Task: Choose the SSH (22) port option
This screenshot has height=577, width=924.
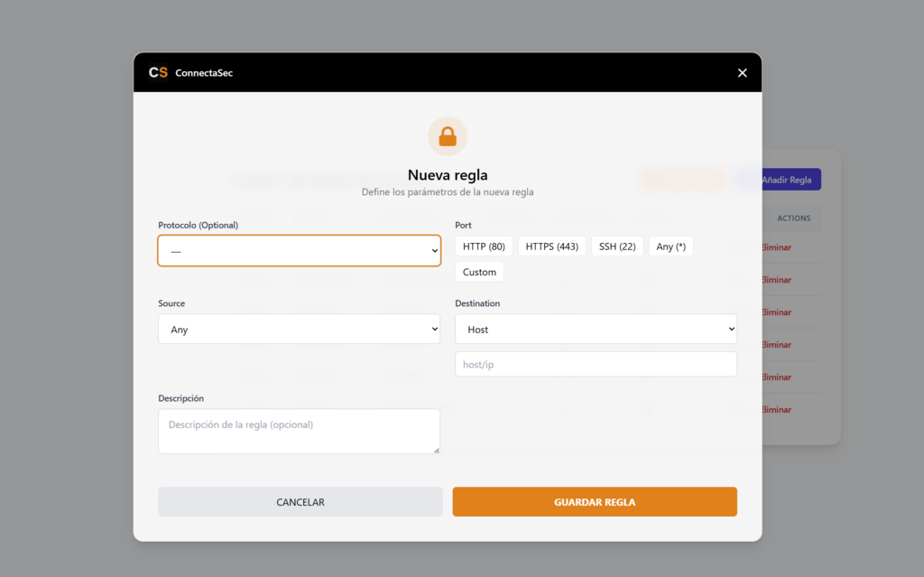Action: [617, 247]
